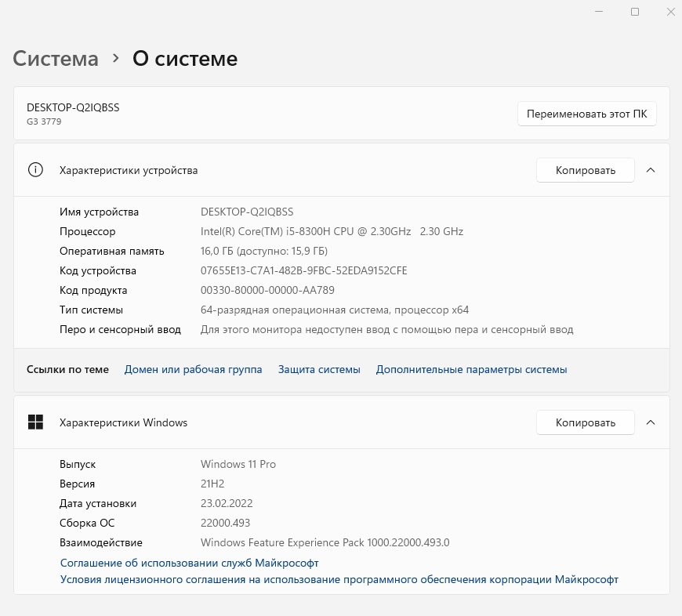Click the version value 21H2

coord(212,484)
